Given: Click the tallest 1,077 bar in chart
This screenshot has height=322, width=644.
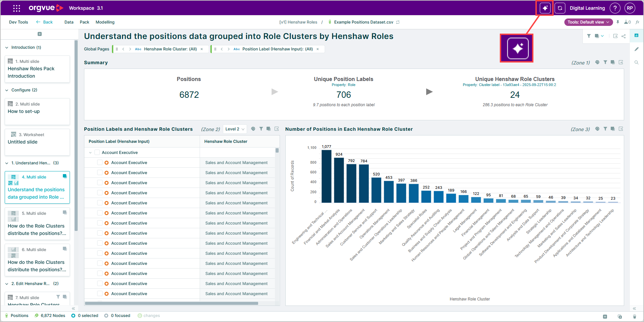Looking at the screenshot, I should pyautogui.click(x=326, y=176).
